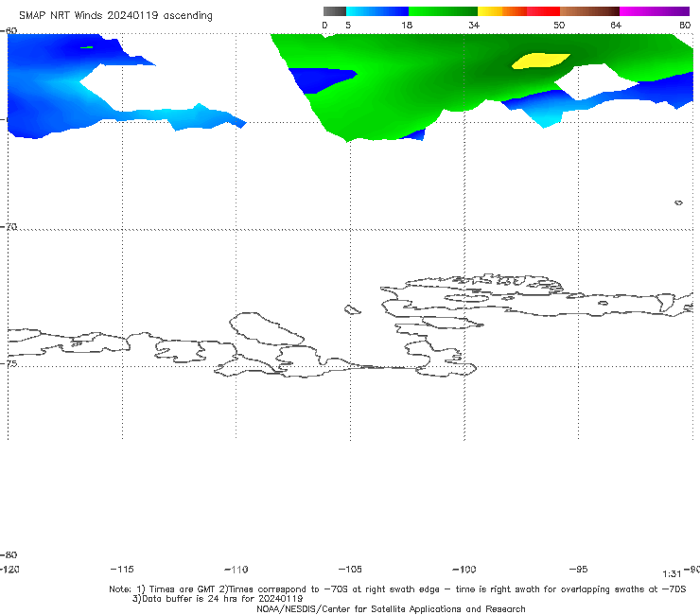
Task: Click the latitude label '-75'
Action: [x=9, y=363]
